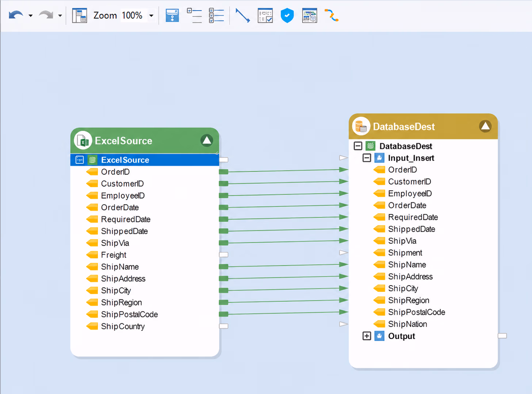Click the blue shield check icon
This screenshot has height=394, width=532.
(x=287, y=16)
